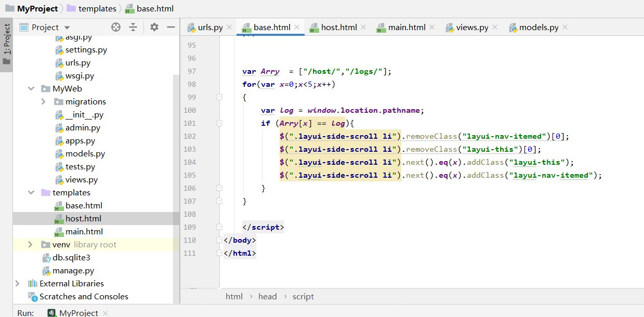This screenshot has height=317, width=644.
Task: Switch to the models.py tab
Action: pos(538,28)
